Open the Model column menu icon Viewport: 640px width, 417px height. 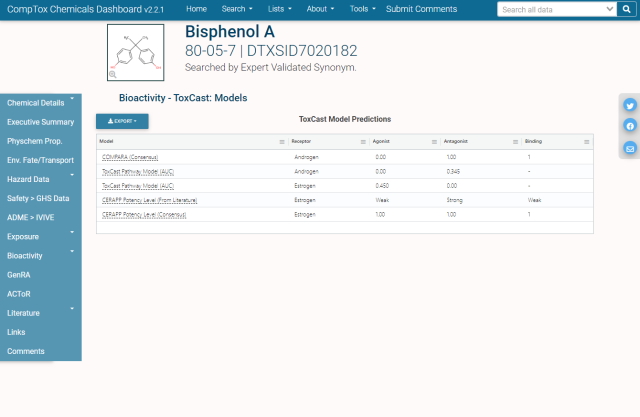click(x=281, y=142)
